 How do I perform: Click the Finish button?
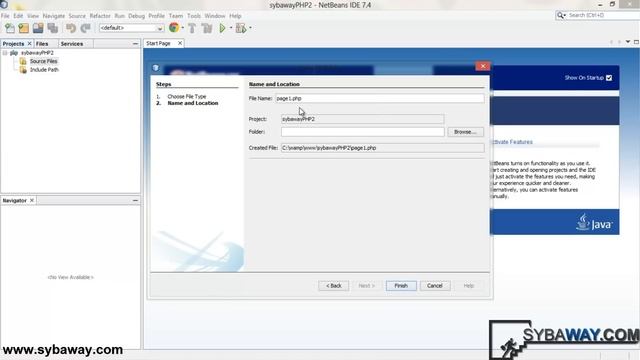(x=401, y=286)
